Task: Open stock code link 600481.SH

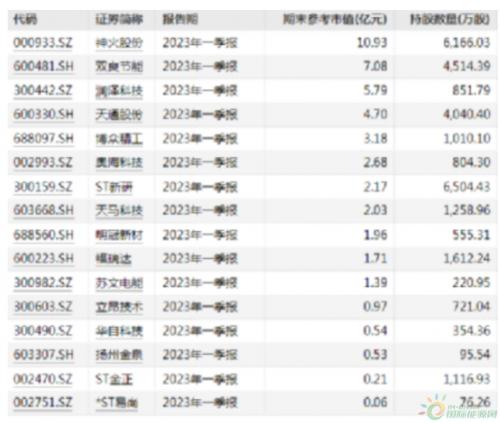Action: point(43,66)
